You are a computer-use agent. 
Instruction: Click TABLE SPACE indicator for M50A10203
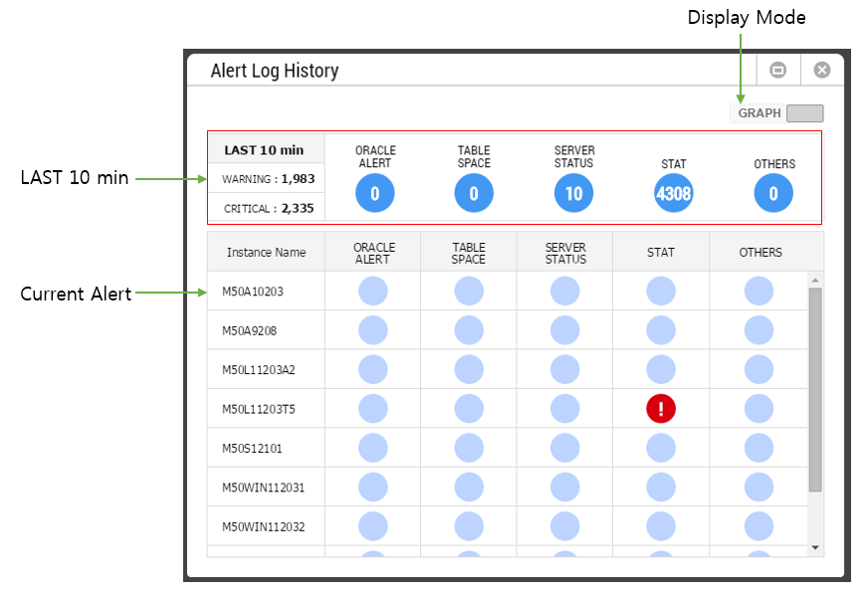click(x=469, y=291)
